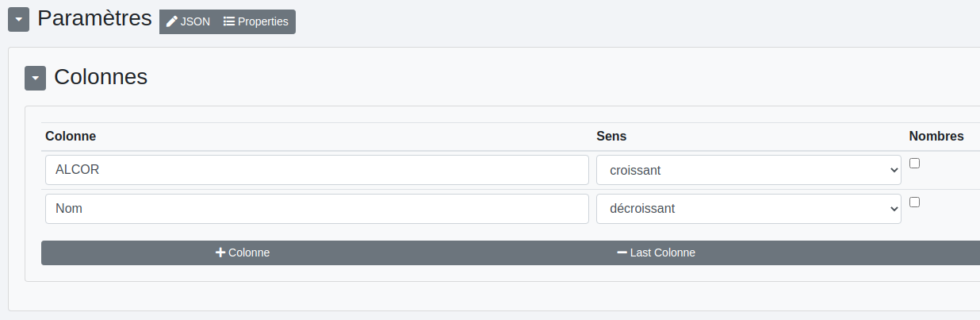The height and width of the screenshot is (320, 980).
Task: Click the Colonnes heading text
Action: [x=101, y=77]
